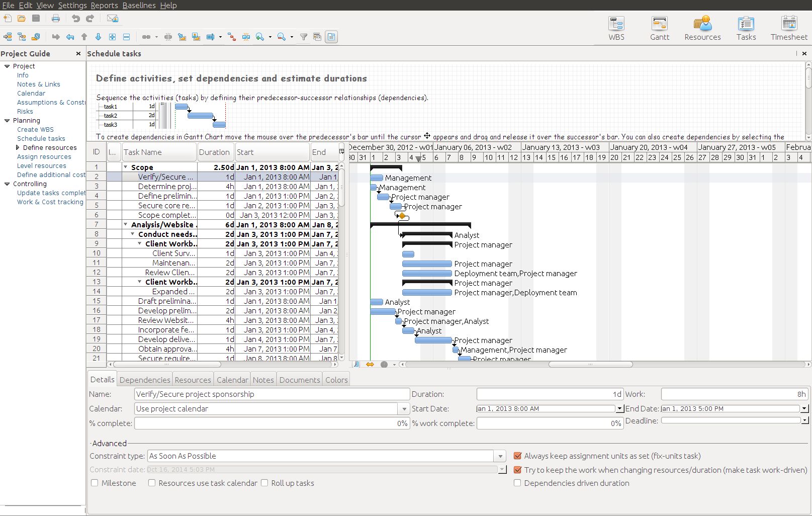This screenshot has height=516, width=812.
Task: Collapse the Scope summary task
Action: click(x=126, y=167)
